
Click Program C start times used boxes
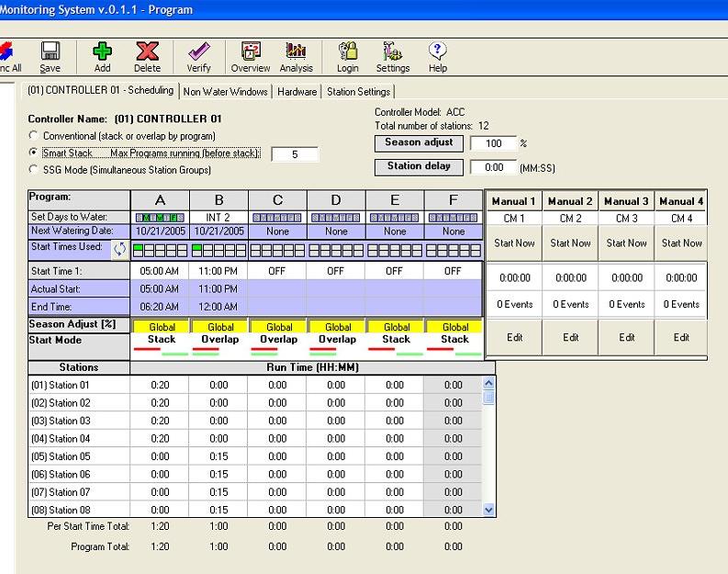coord(277,251)
